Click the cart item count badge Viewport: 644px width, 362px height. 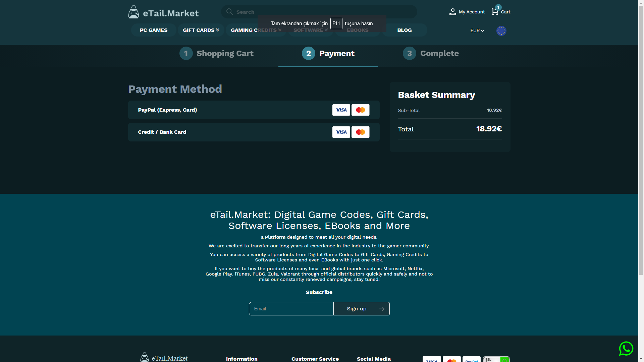click(x=498, y=7)
